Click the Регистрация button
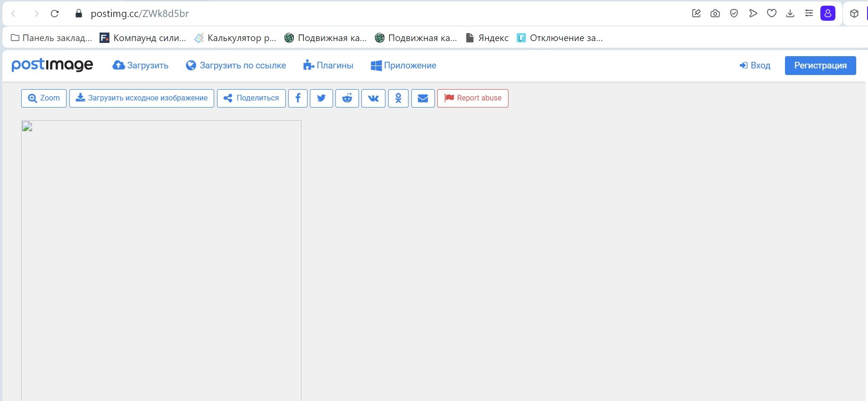 tap(820, 66)
